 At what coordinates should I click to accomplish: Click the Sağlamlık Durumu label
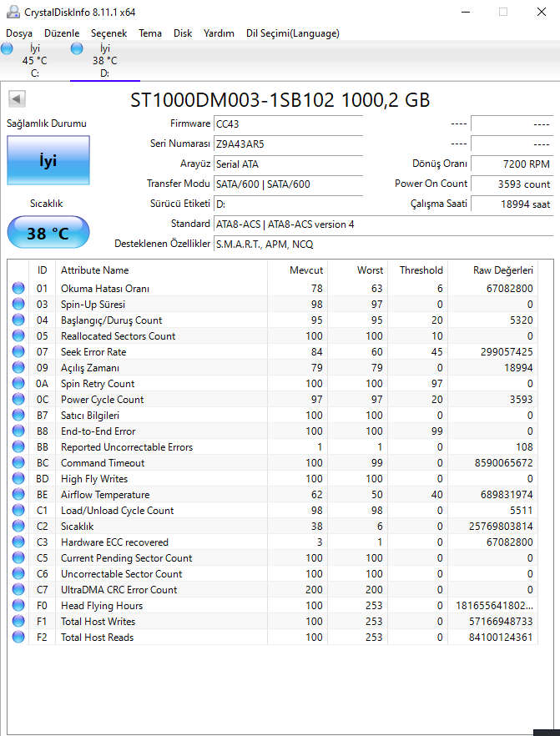coord(47,124)
